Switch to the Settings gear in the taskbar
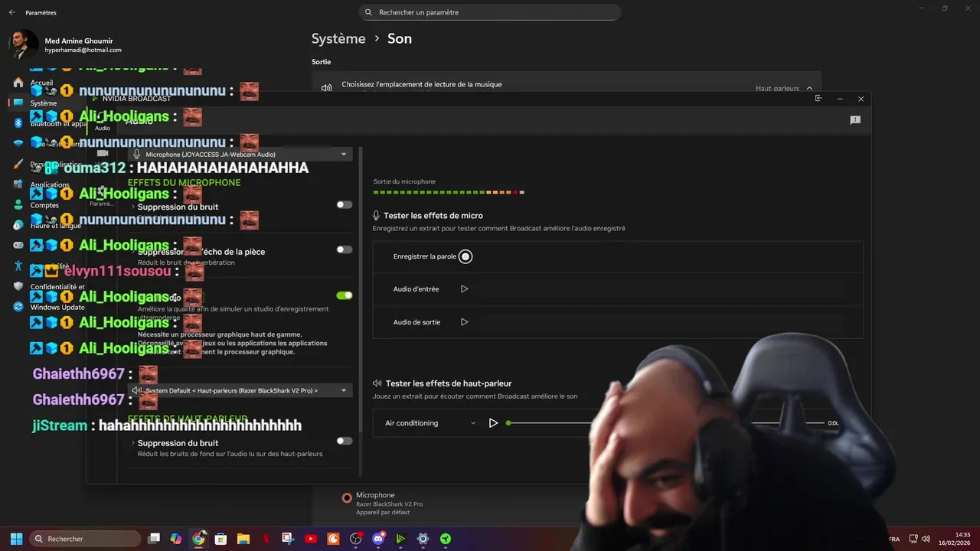 pyautogui.click(x=423, y=539)
